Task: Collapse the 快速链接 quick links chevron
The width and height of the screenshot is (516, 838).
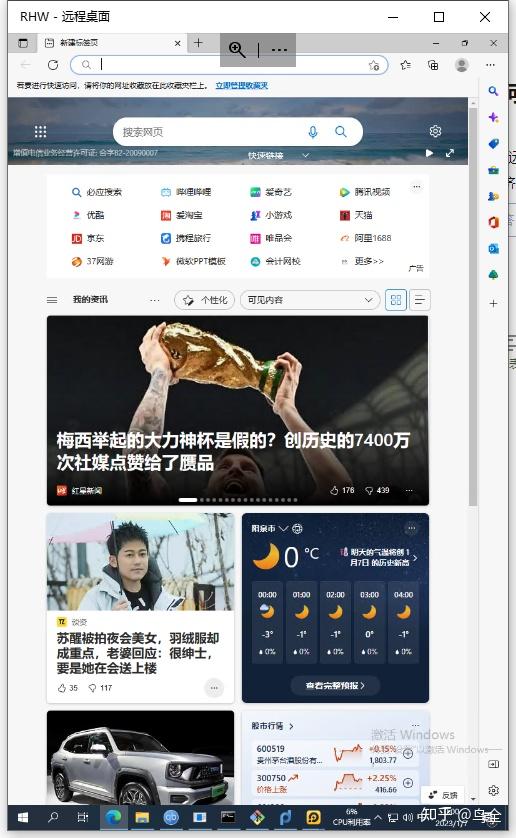Action: click(305, 155)
